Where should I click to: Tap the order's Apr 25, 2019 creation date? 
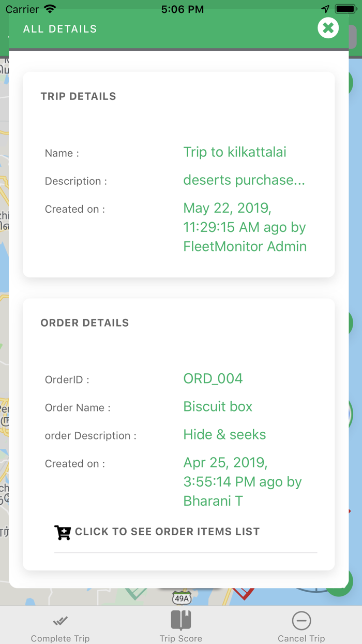(243, 481)
